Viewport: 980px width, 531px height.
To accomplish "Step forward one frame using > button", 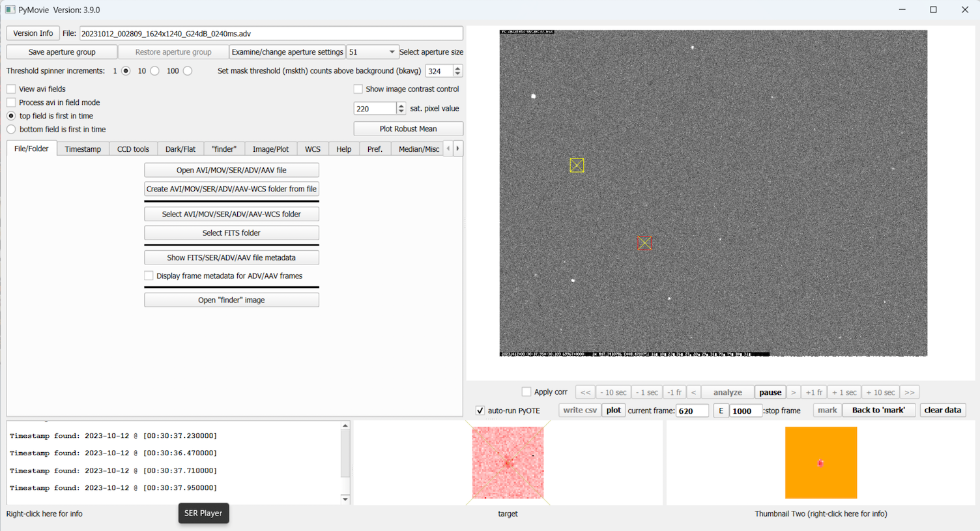I will click(793, 392).
